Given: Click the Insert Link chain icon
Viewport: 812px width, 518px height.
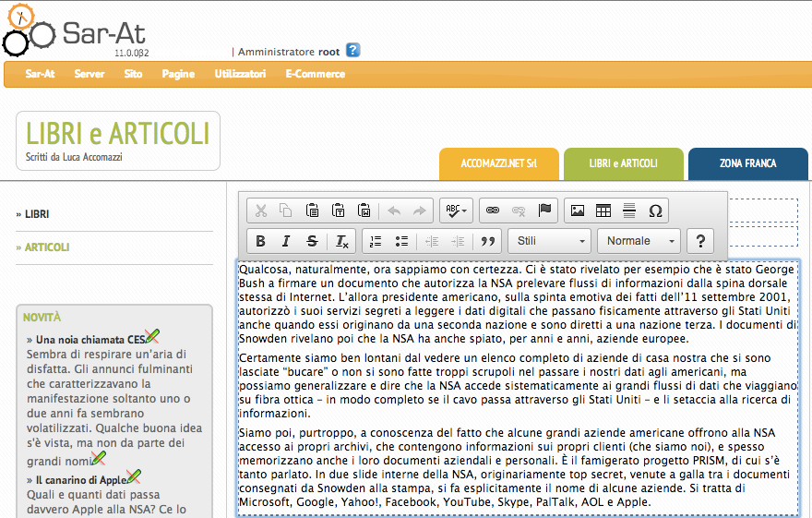Looking at the screenshot, I should (493, 211).
